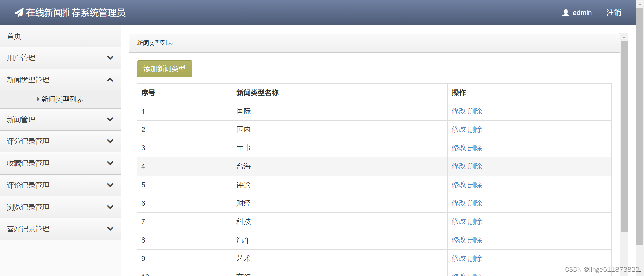Expand the 新闻管理 chevron
644x276 pixels.
tap(110, 119)
